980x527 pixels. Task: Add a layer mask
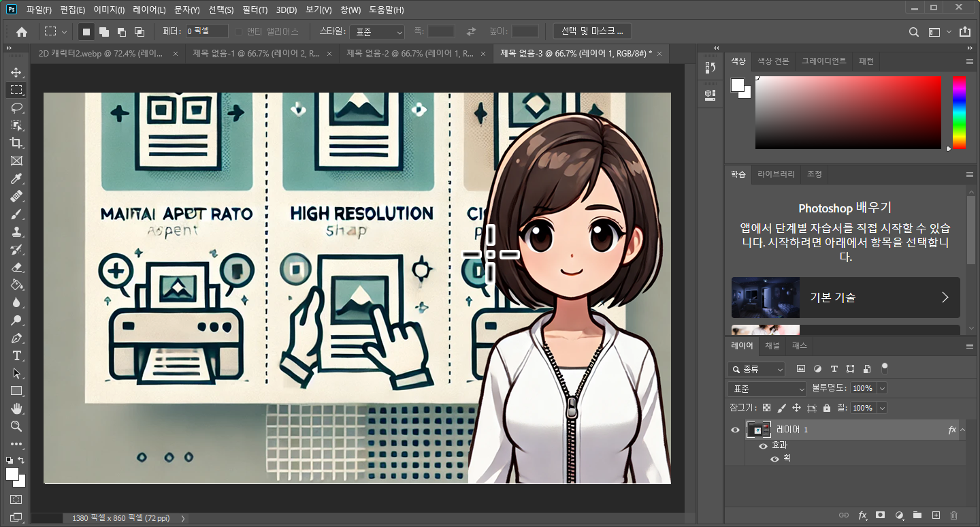point(880,515)
